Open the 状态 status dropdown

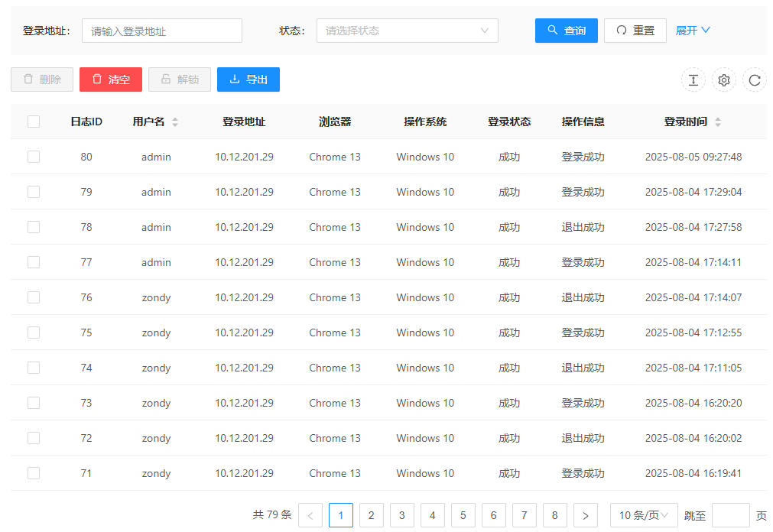(x=407, y=31)
